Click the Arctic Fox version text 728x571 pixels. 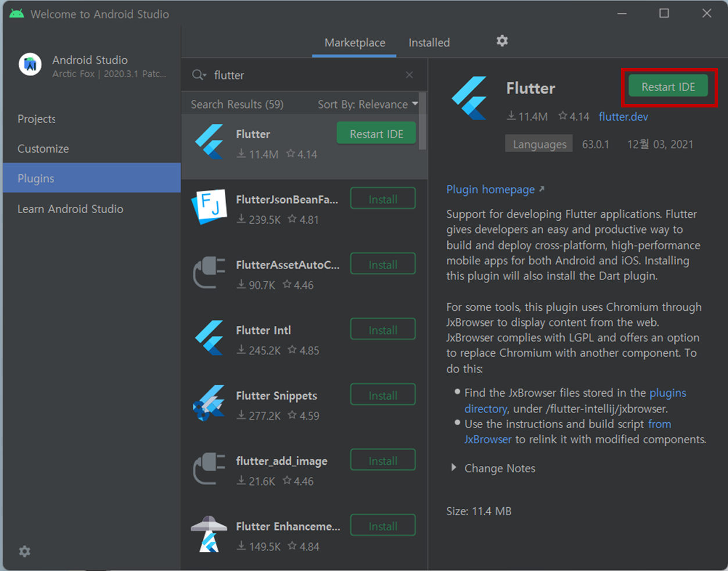109,74
